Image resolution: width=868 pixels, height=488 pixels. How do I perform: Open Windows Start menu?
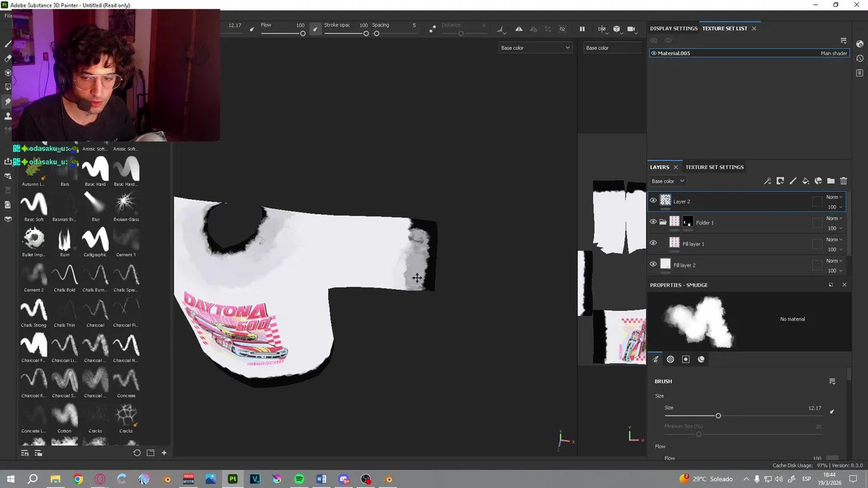click(10, 479)
